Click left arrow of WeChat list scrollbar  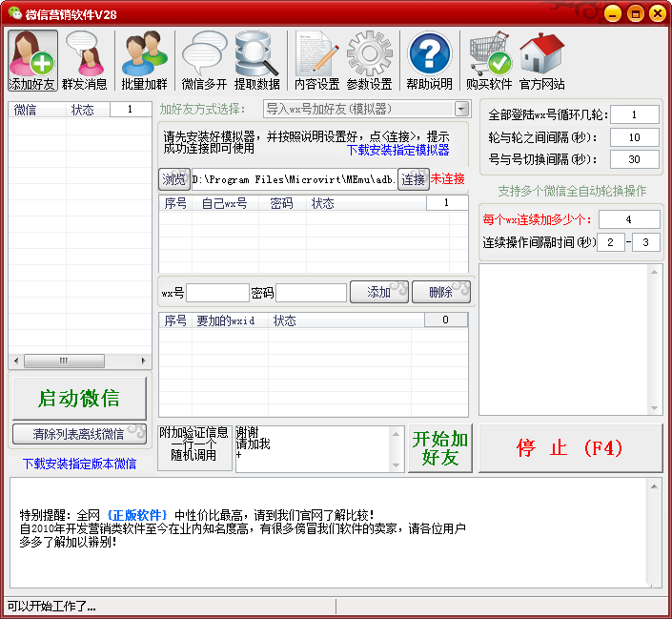(16, 361)
